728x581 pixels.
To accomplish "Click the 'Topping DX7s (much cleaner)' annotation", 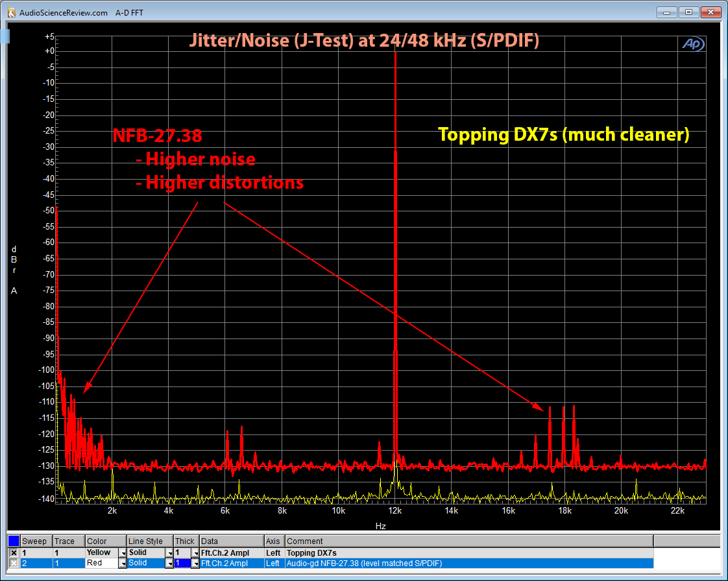I will point(564,135).
